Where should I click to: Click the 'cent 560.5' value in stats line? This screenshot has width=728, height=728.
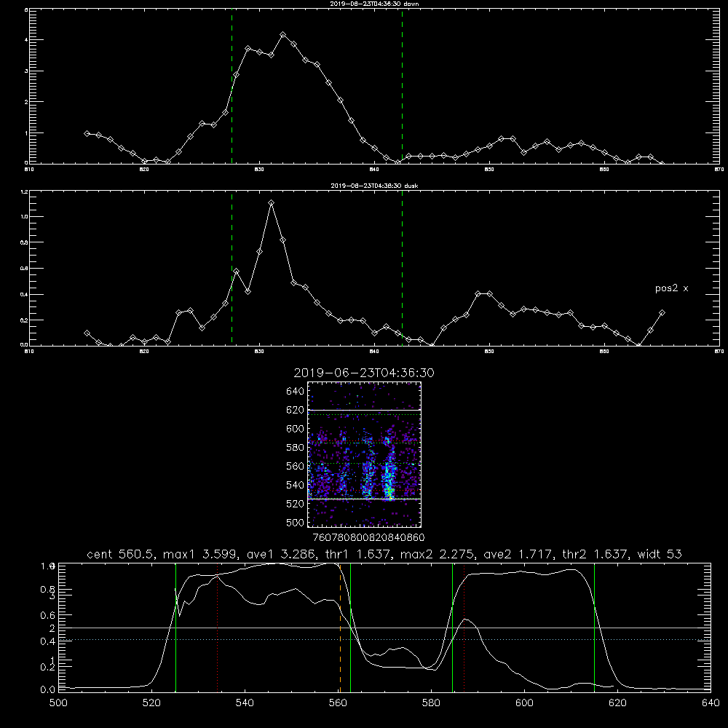121,554
